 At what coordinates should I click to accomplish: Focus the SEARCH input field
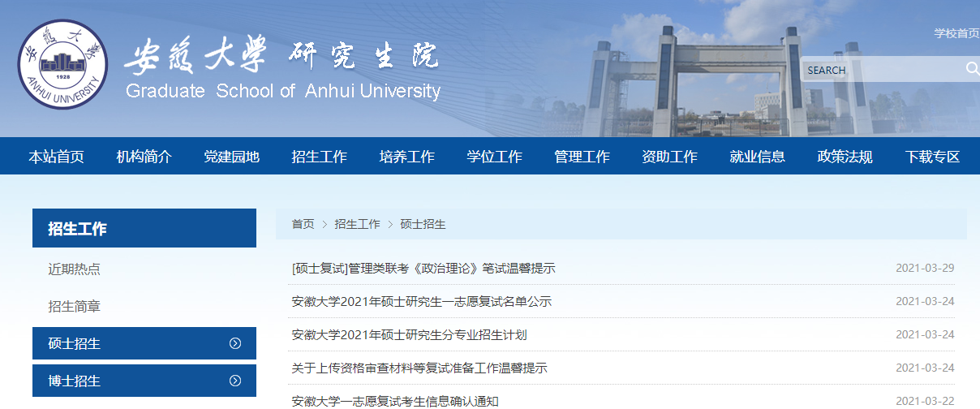tap(883, 70)
